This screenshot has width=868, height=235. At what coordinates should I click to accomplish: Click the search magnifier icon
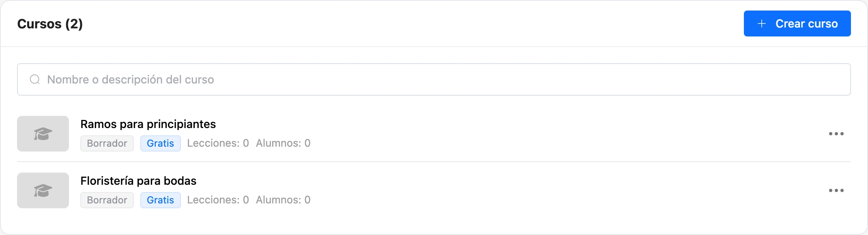click(35, 79)
